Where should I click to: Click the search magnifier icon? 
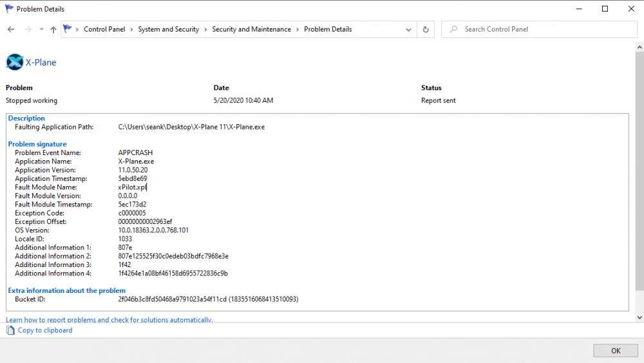point(453,30)
